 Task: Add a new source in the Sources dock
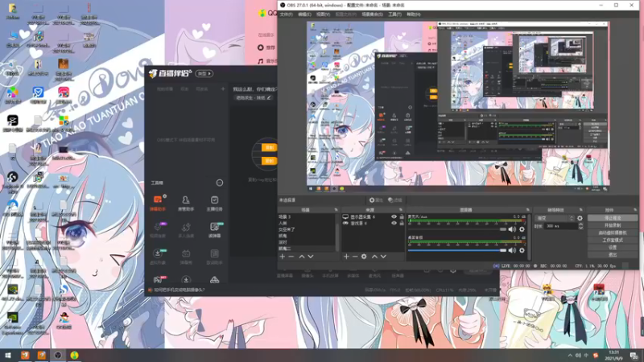click(x=346, y=257)
